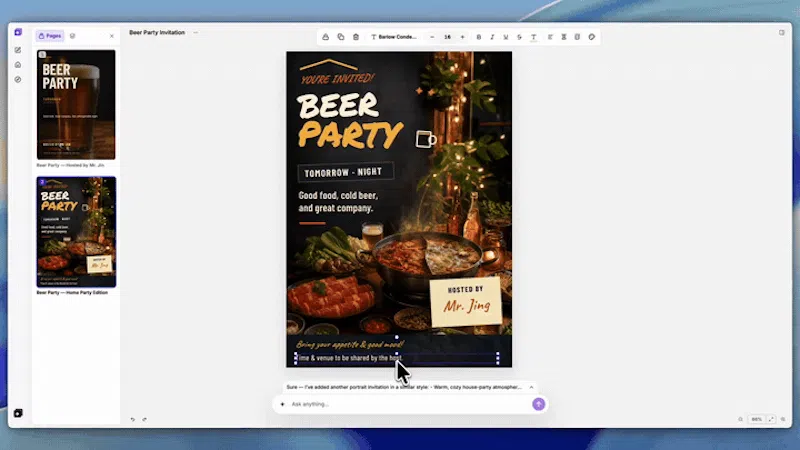Select the HOSTED BY text on card
This screenshot has width=800, height=450.
[465, 289]
